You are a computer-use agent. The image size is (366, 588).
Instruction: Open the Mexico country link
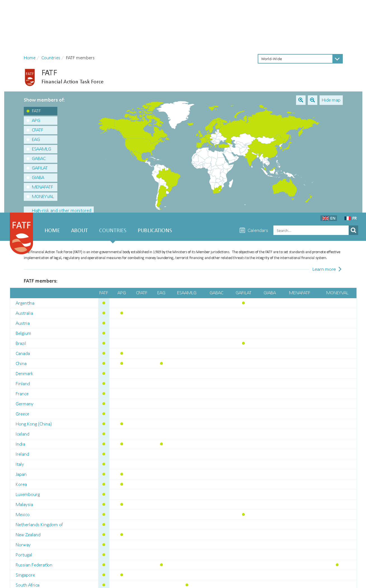point(23,515)
